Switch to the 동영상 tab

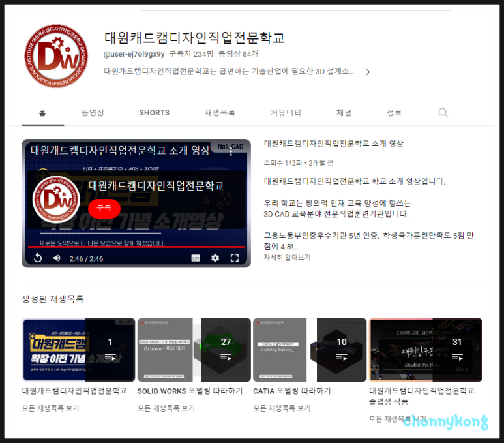[x=93, y=113]
